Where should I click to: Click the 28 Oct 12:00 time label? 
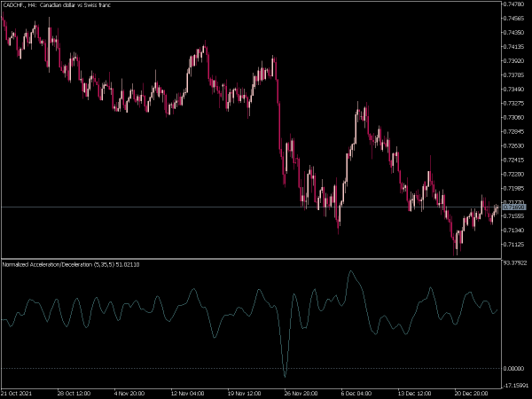[74, 394]
